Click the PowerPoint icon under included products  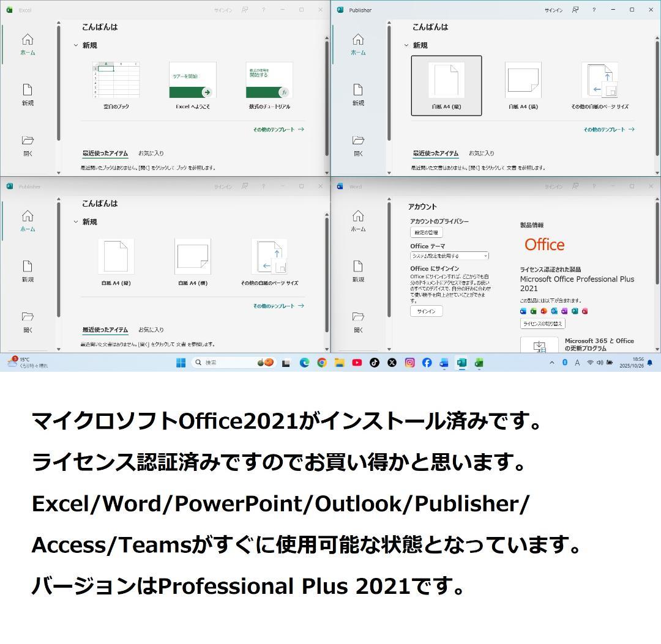tap(543, 311)
